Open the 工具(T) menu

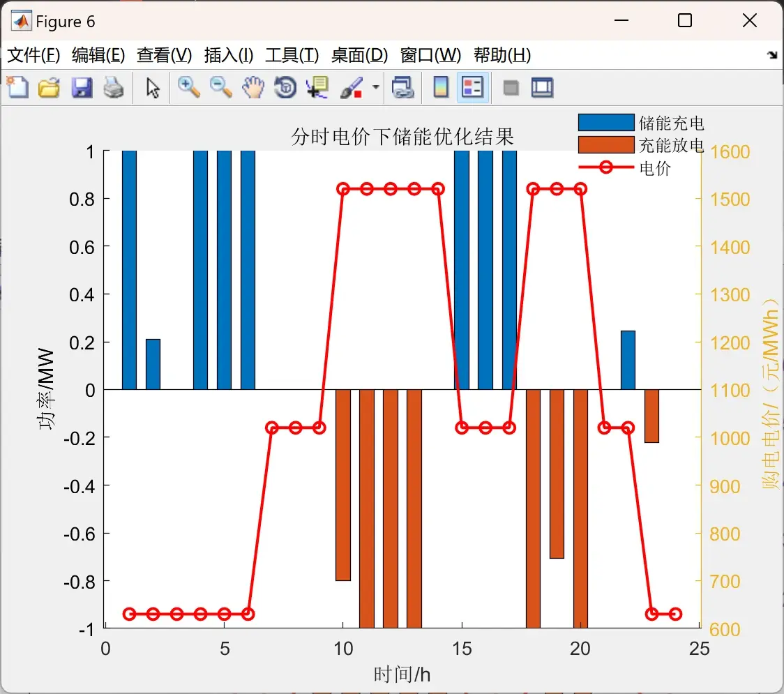click(292, 55)
